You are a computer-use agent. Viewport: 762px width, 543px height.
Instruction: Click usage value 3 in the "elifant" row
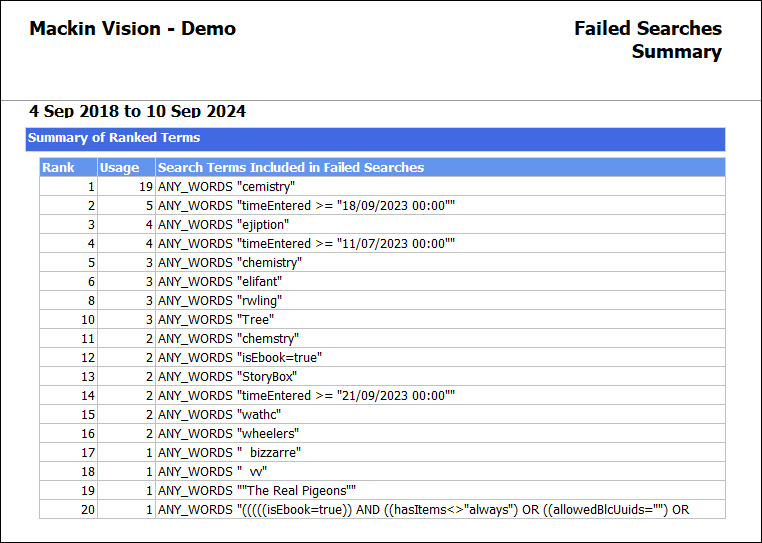point(149,281)
